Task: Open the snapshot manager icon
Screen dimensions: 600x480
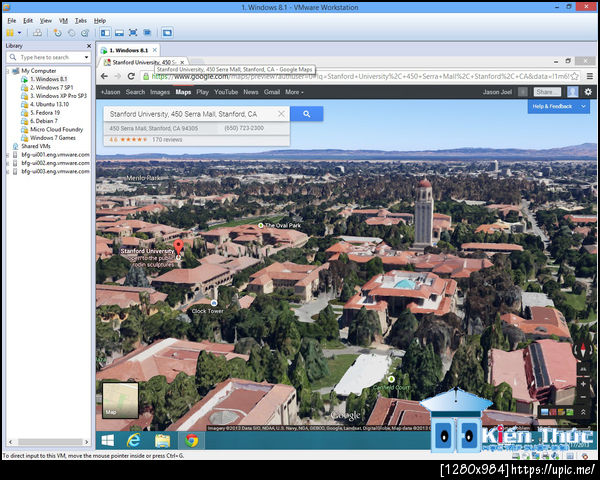Action: coord(85,33)
